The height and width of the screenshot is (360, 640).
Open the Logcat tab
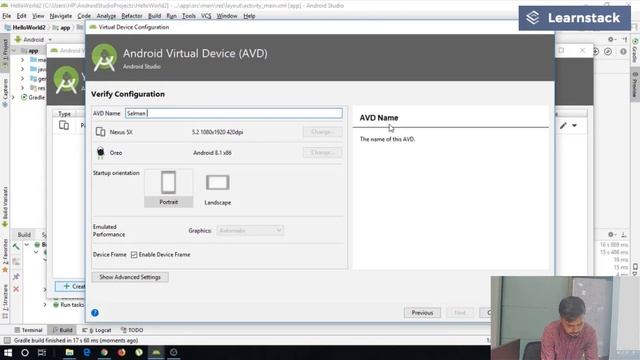pos(97,330)
